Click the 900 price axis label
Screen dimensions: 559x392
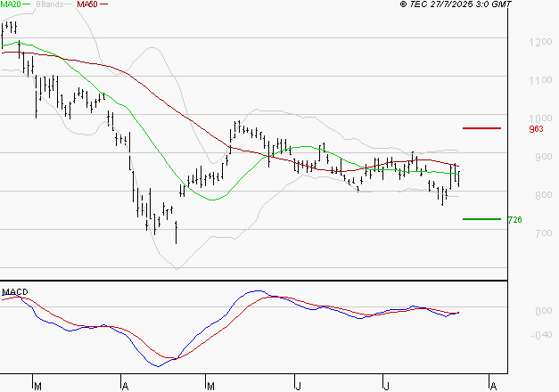[x=518, y=158]
